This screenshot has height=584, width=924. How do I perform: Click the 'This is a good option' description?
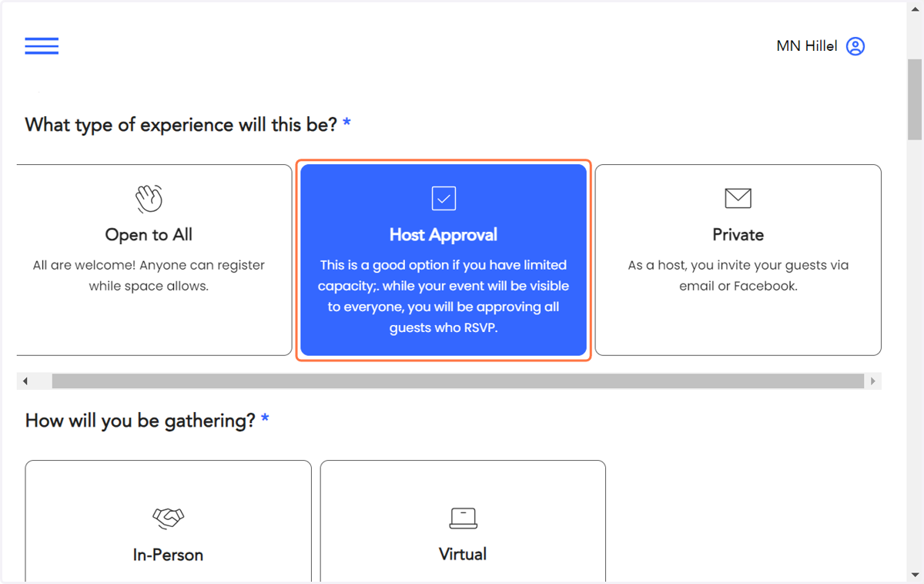tap(444, 296)
